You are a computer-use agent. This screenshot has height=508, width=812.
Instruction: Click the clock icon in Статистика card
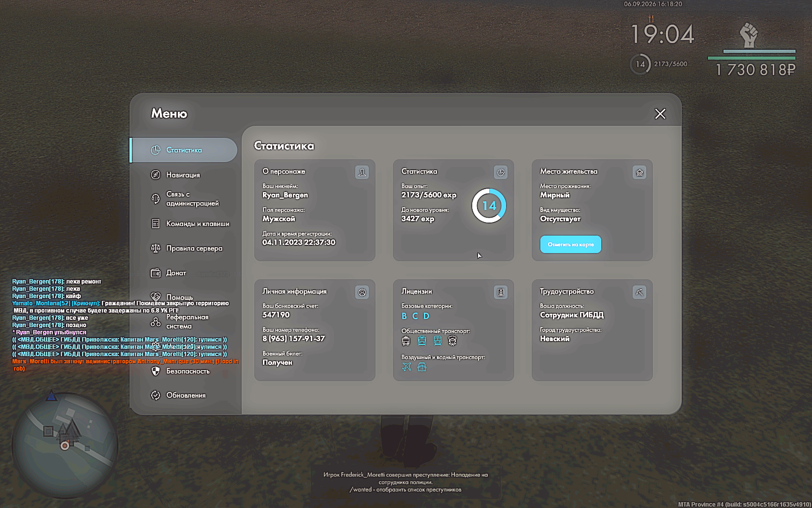tap(501, 172)
